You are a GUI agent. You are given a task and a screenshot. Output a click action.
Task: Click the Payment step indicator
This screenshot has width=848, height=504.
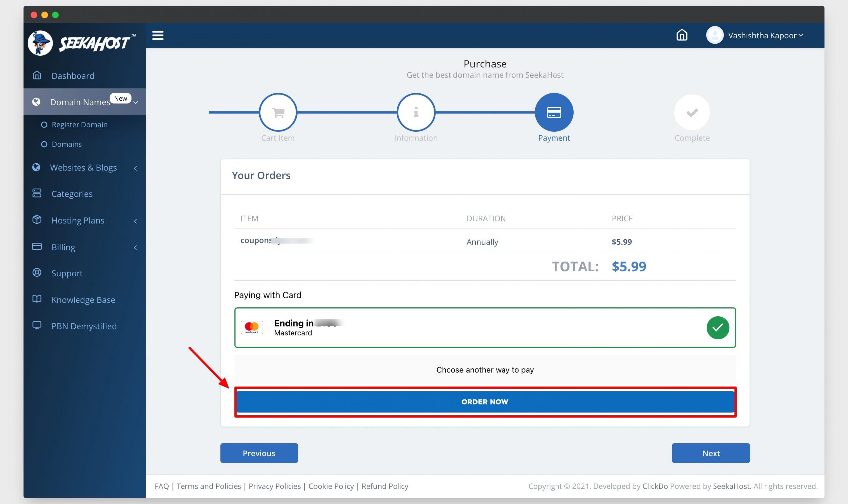click(x=554, y=112)
